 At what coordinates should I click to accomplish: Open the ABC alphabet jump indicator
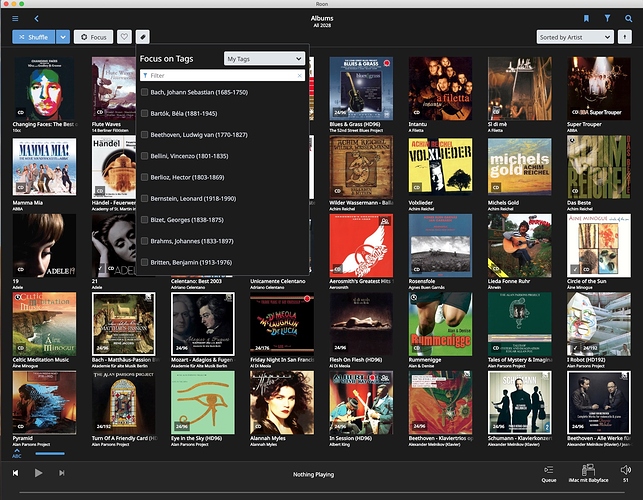(17, 453)
